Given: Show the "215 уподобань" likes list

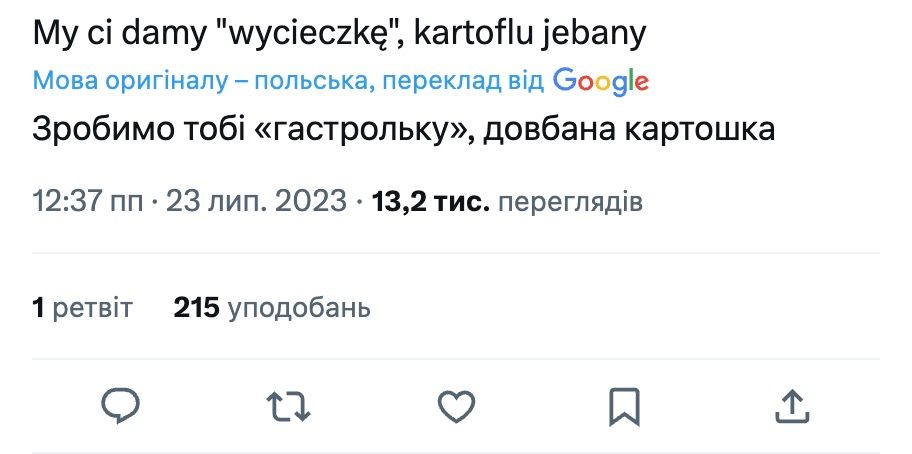Looking at the screenshot, I should [x=272, y=308].
